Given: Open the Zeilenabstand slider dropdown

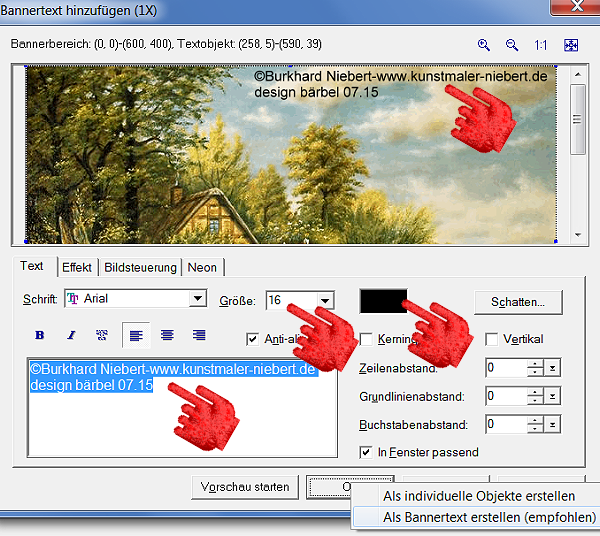Looking at the screenshot, I should pyautogui.click(x=553, y=368).
